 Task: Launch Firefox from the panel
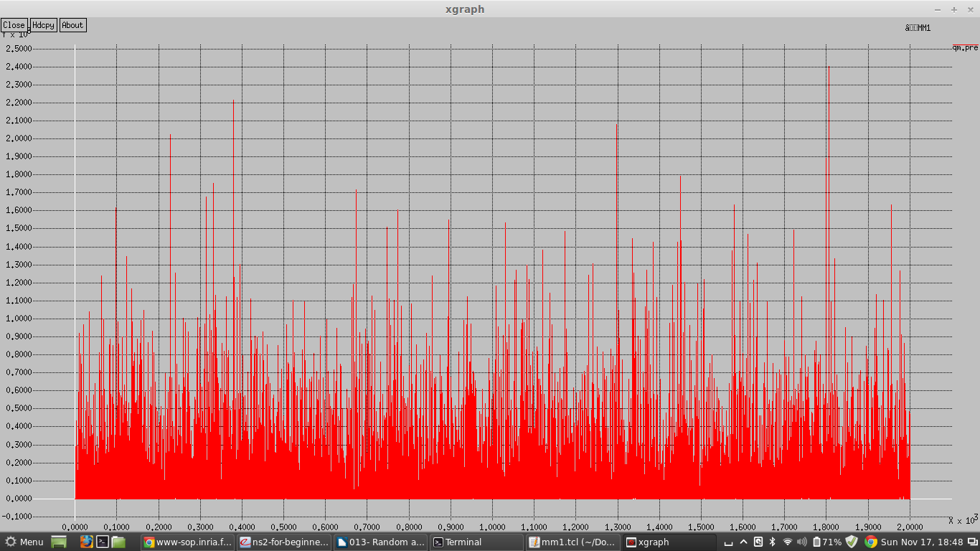click(87, 542)
